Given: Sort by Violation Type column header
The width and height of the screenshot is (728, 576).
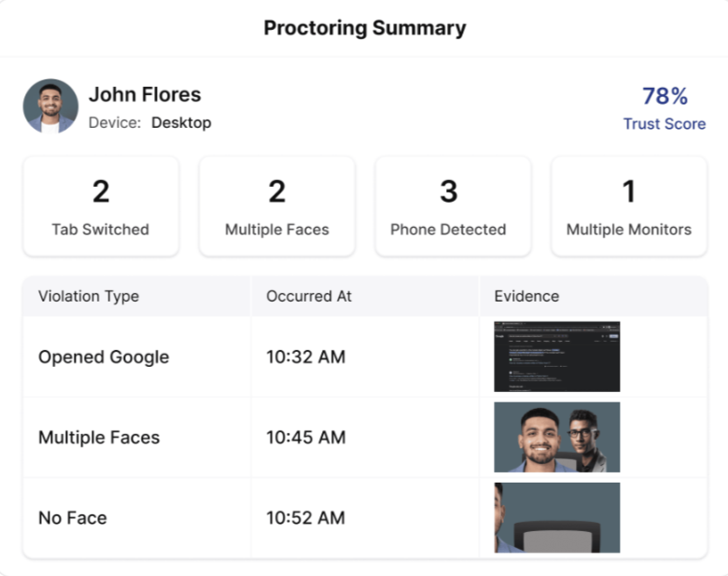Looking at the screenshot, I should coord(89,296).
